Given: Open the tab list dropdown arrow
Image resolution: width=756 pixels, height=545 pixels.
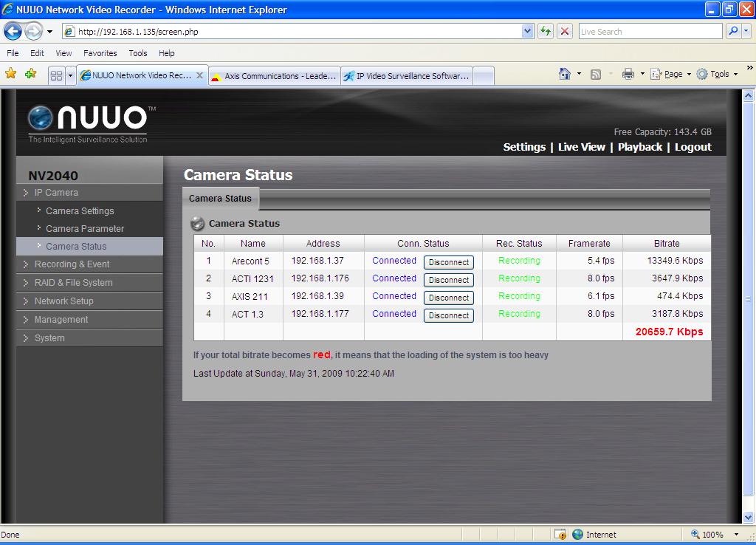Looking at the screenshot, I should (x=70, y=75).
